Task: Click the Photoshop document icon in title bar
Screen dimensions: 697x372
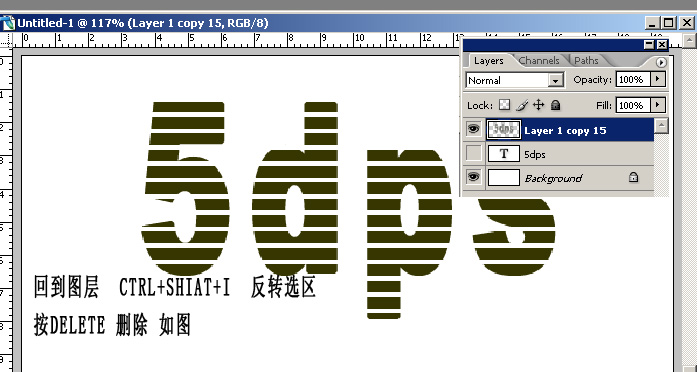Action: [x=8, y=23]
